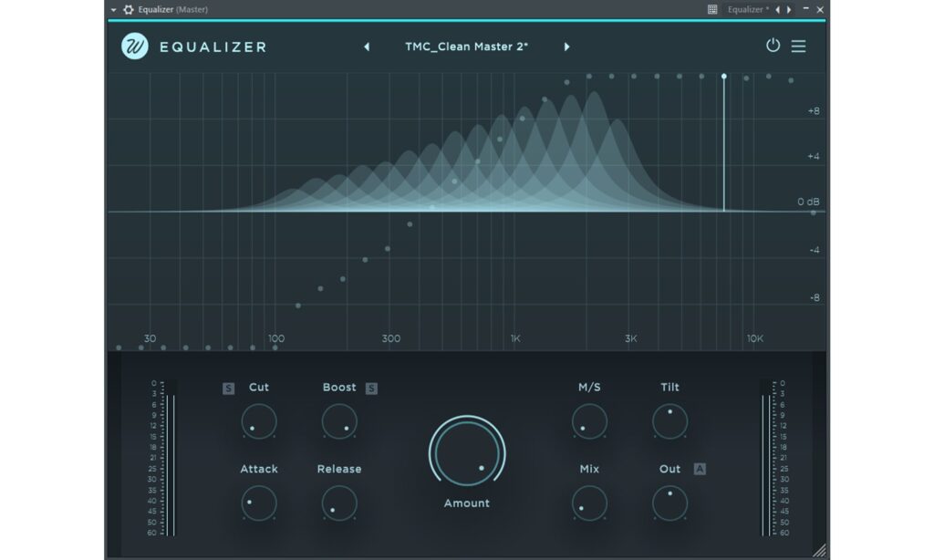Click the M/S knob
Screen dimensions: 934x560
tap(589, 421)
